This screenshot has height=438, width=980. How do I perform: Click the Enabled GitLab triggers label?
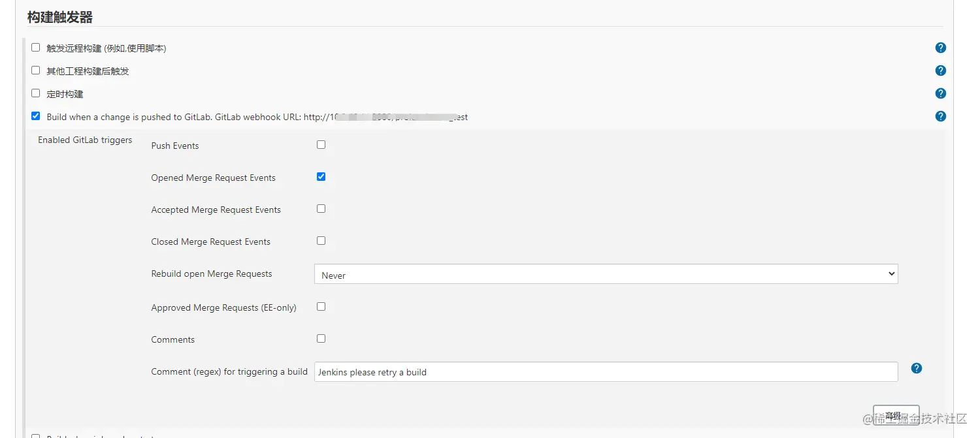[x=85, y=140]
